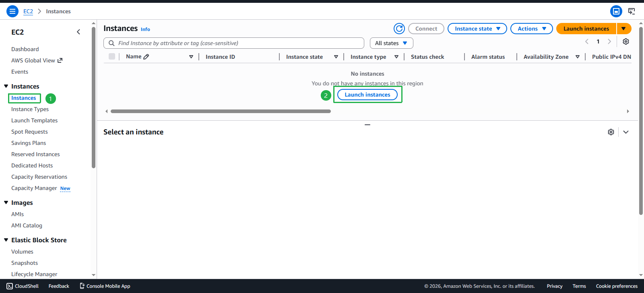Open Dashboard in the sidebar
Viewport: 644px width, 293px height.
coord(25,49)
